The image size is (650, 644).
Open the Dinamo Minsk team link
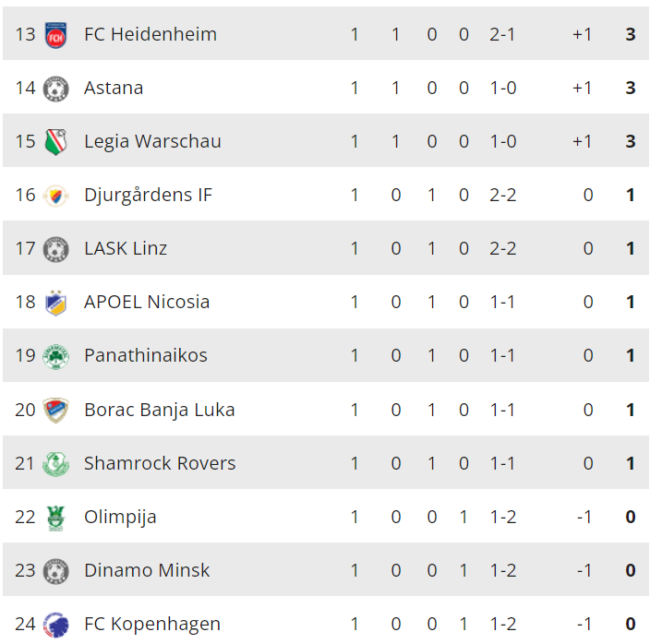(147, 570)
